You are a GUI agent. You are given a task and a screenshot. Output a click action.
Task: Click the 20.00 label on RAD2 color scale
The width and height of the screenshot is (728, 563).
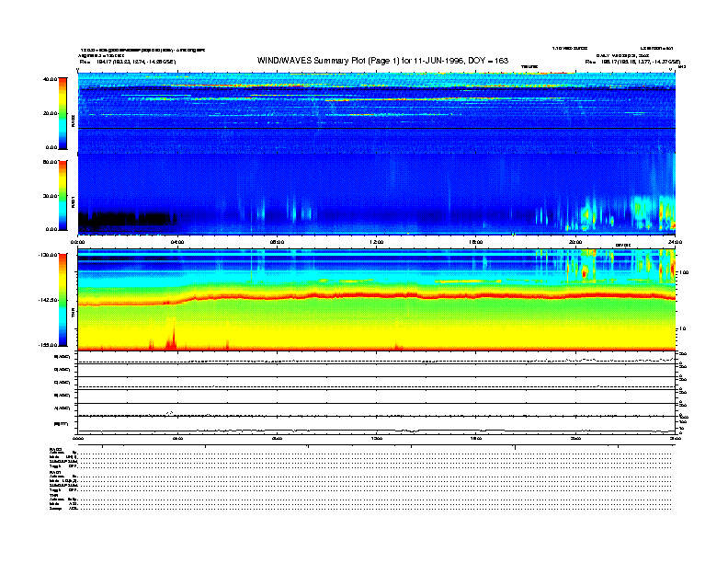[x=50, y=113]
